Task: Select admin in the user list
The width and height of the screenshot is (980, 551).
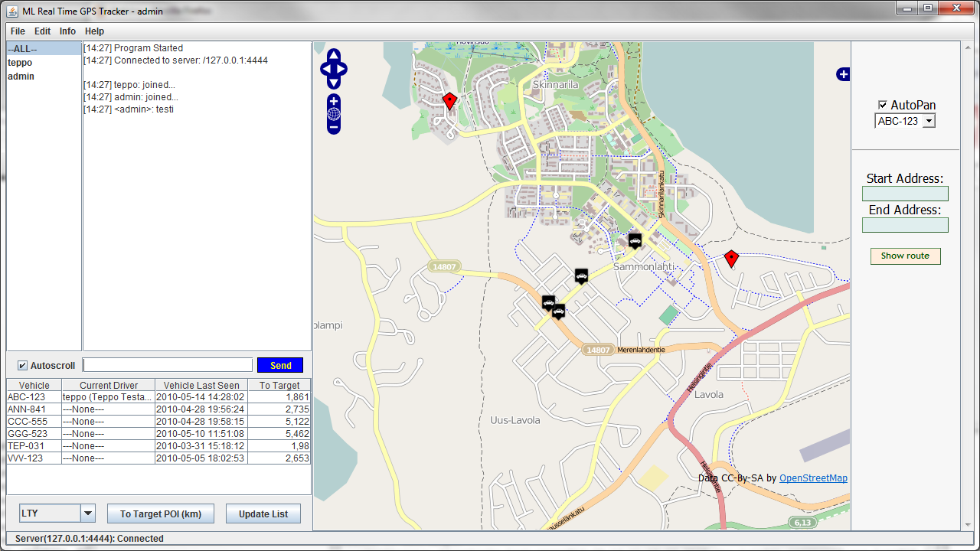Action: click(x=44, y=77)
